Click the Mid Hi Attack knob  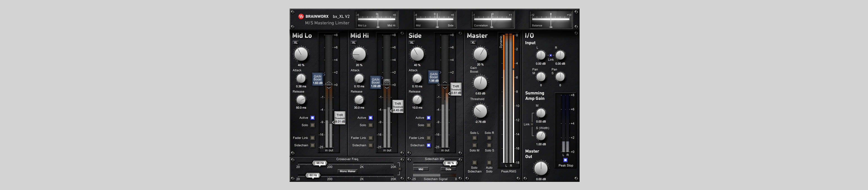[x=359, y=78]
